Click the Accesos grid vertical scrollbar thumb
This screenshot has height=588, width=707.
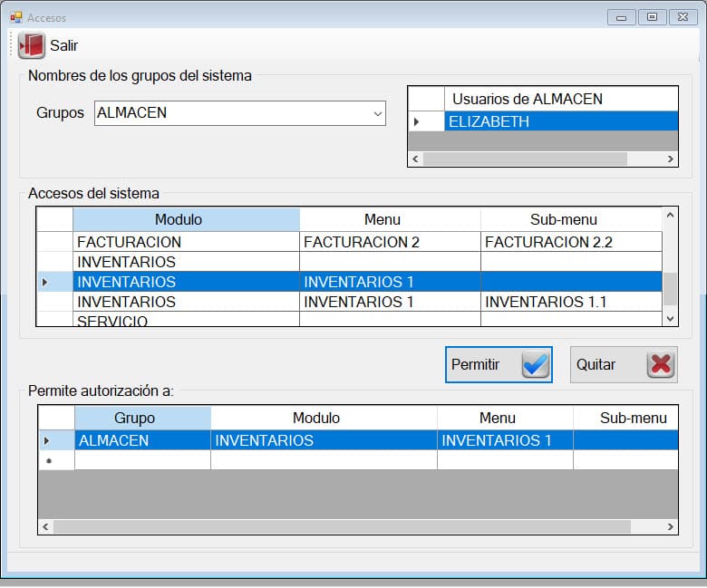(x=670, y=289)
